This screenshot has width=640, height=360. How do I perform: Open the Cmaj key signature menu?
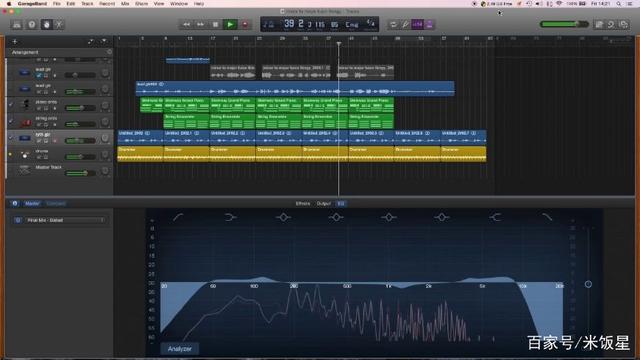[352, 24]
